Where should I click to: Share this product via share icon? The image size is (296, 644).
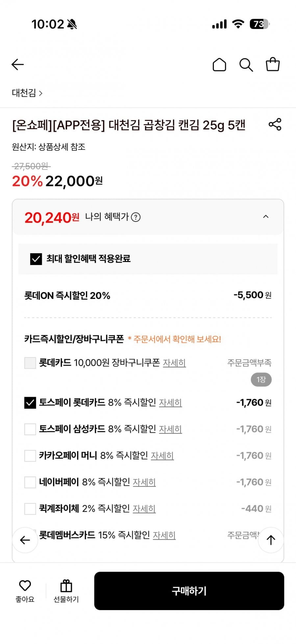(x=275, y=124)
